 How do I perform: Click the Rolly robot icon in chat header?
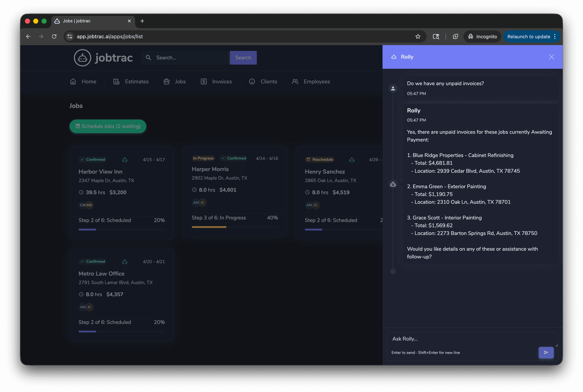click(x=394, y=57)
